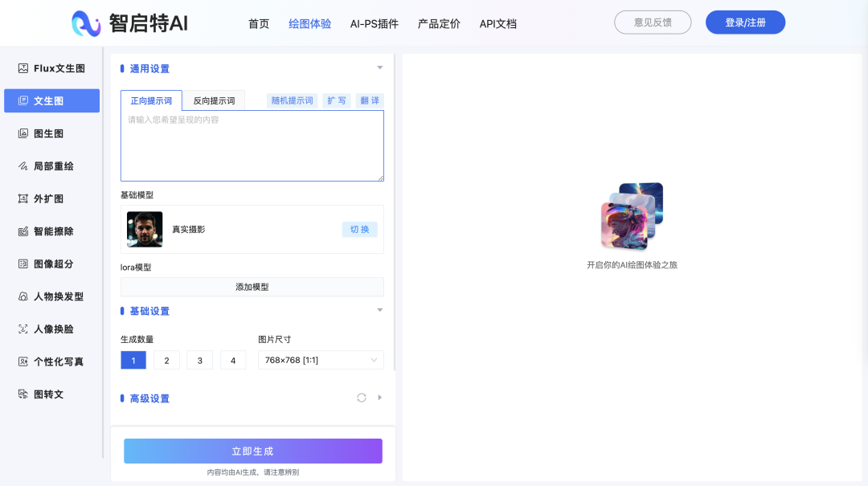Open the 768×768 image size dropdown
This screenshot has width=868, height=486.
click(321, 361)
